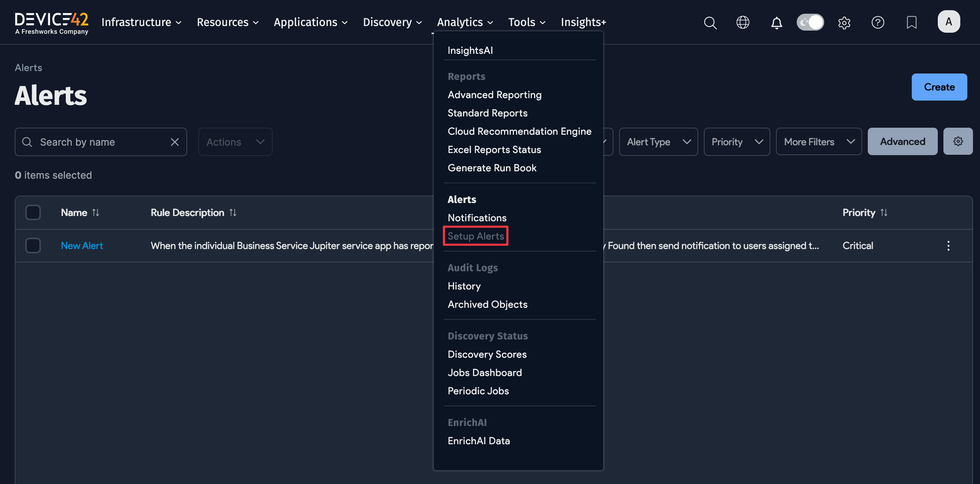Open the table column settings gear

coord(958,141)
